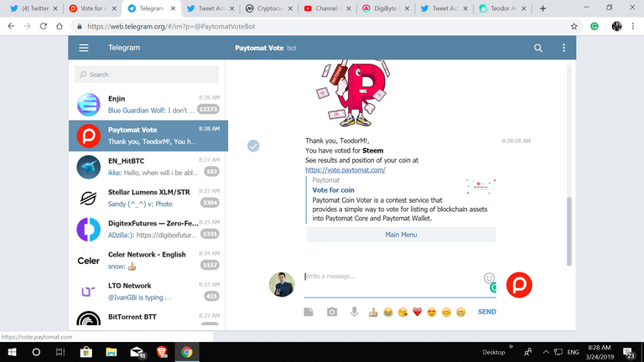Open the chat options three-dot menu

[x=563, y=48]
